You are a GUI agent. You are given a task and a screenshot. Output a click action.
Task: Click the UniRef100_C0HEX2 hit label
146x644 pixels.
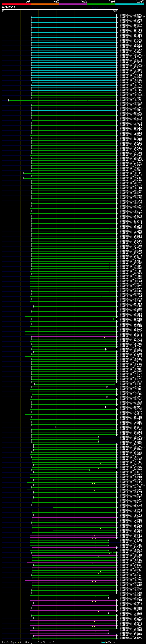(131, 384)
